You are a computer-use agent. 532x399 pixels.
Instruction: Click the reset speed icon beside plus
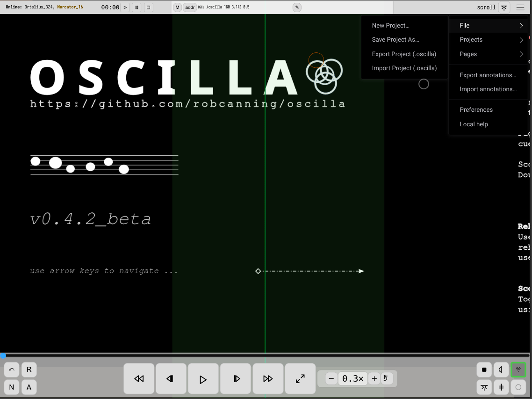pyautogui.click(x=386, y=378)
